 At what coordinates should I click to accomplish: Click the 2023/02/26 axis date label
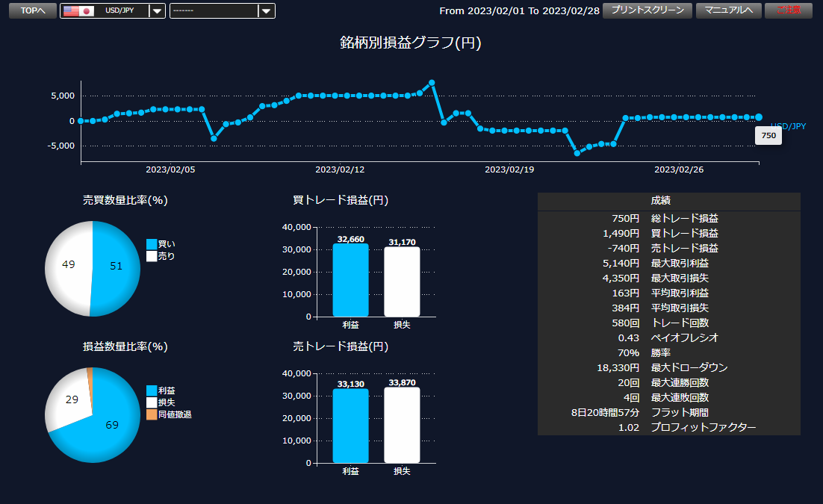tap(679, 169)
